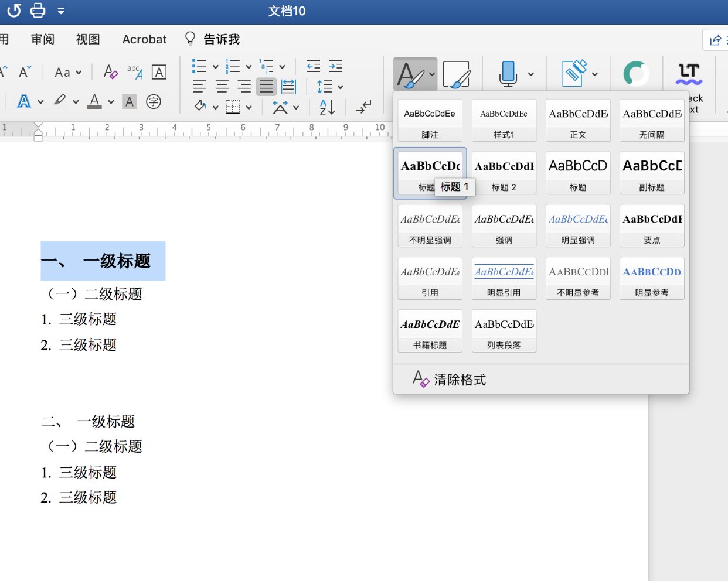Toggle distributed text alignment
This screenshot has height=581, width=728.
[288, 87]
